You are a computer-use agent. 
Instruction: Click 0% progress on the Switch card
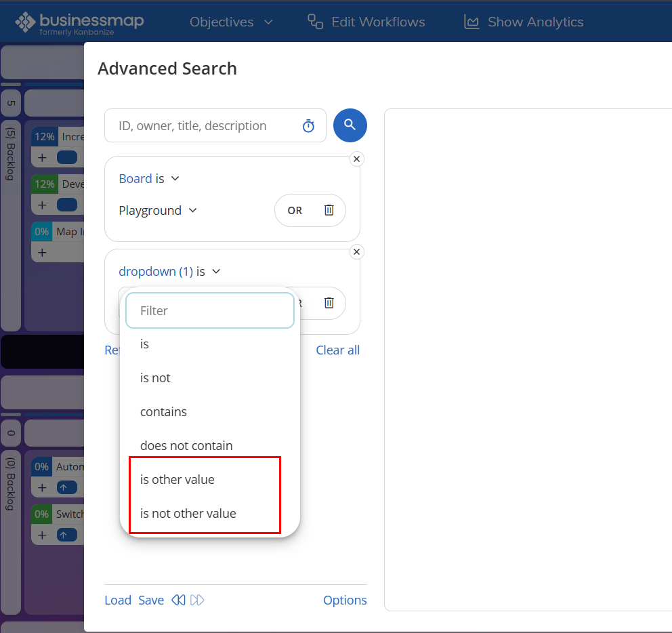[x=41, y=514]
